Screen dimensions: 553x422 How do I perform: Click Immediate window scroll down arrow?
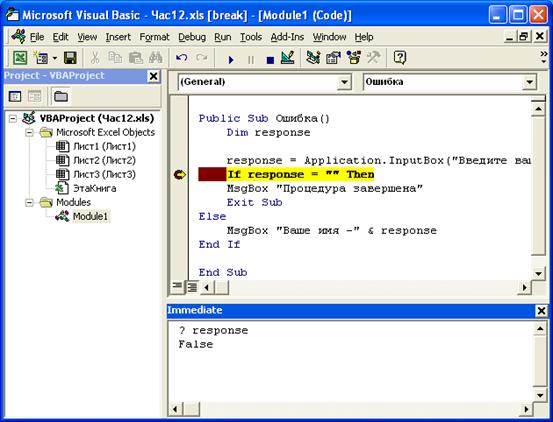540,395
